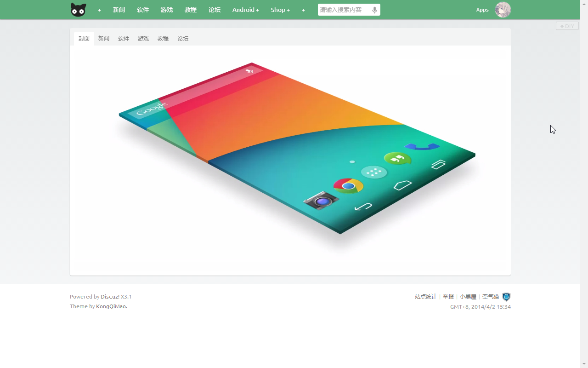Open 站点统计 footer link
The width and height of the screenshot is (588, 368).
point(426,297)
